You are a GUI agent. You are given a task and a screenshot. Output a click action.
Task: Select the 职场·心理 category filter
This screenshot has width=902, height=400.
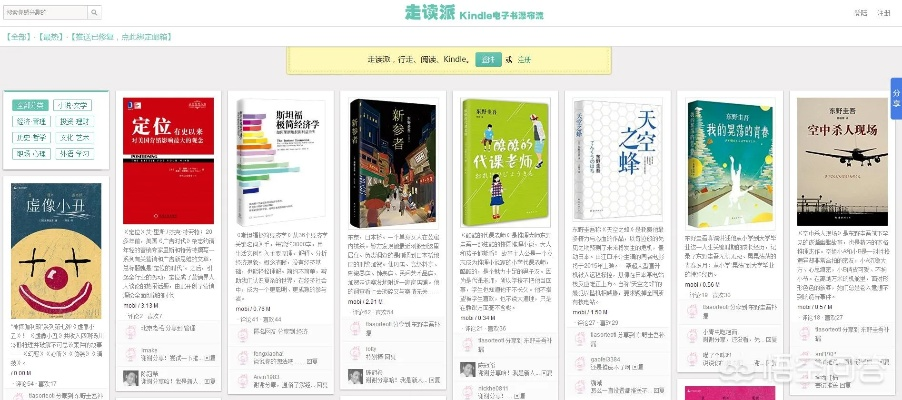pos(30,154)
